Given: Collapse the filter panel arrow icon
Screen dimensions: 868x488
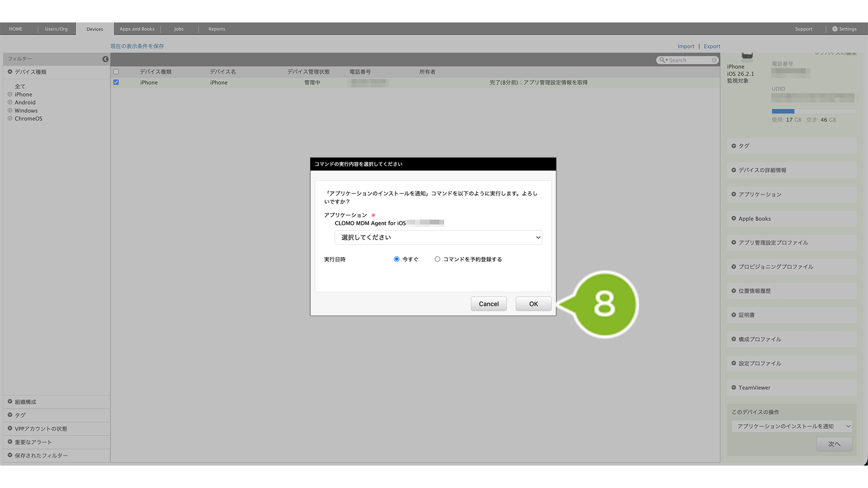Looking at the screenshot, I should (x=105, y=59).
